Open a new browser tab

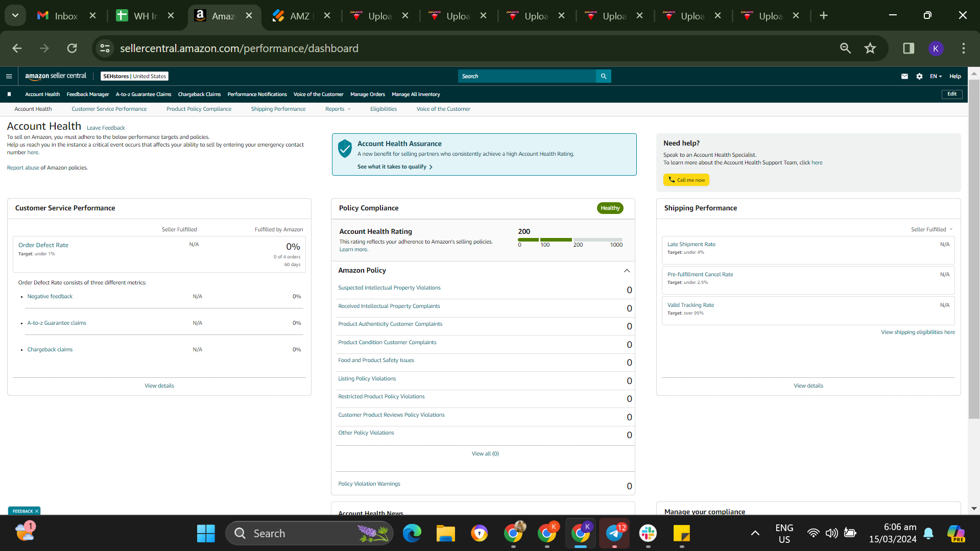click(x=823, y=16)
